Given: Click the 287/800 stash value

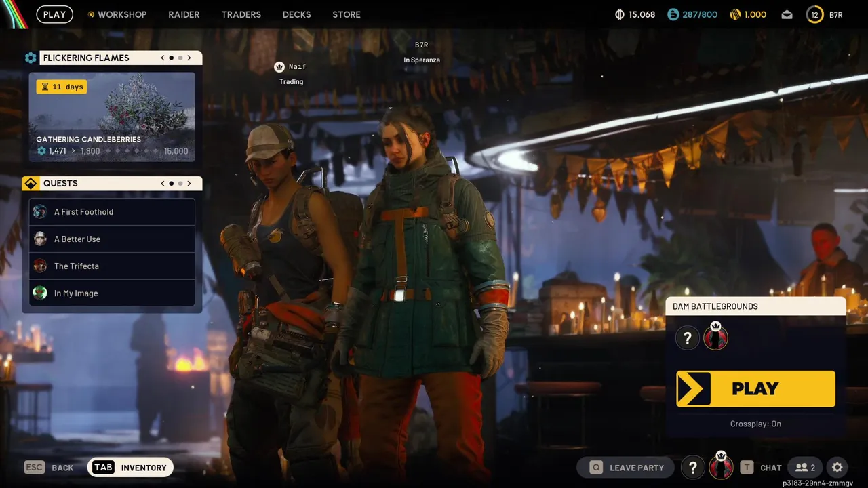Looking at the screenshot, I should click(701, 14).
